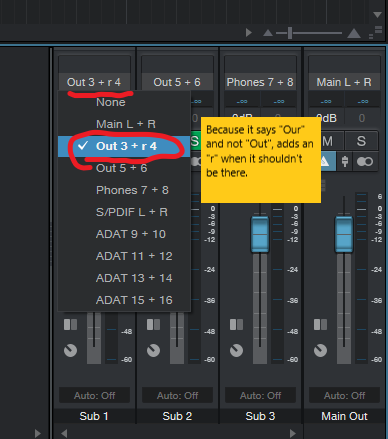Click the Sub 1 stereo channel mode icon
The image size is (388, 439).
70,324
